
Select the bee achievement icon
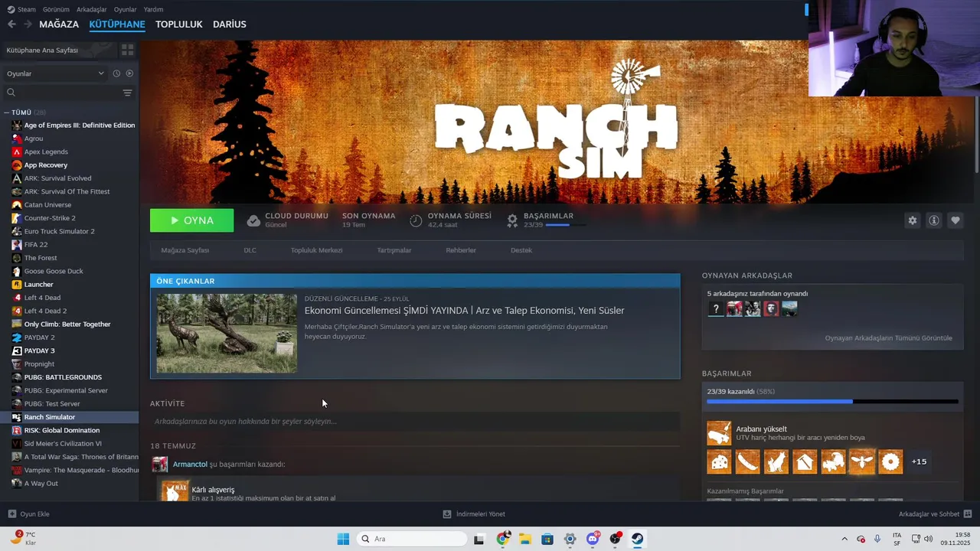862,461
